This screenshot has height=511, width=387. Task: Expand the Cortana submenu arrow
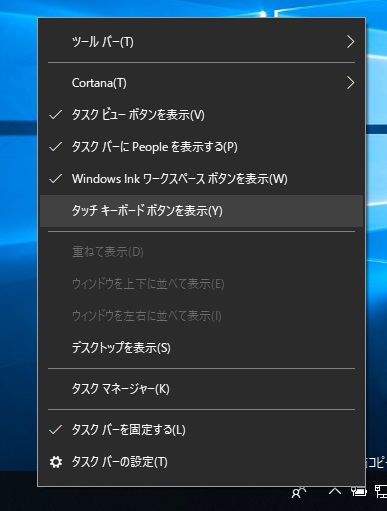[x=350, y=83]
